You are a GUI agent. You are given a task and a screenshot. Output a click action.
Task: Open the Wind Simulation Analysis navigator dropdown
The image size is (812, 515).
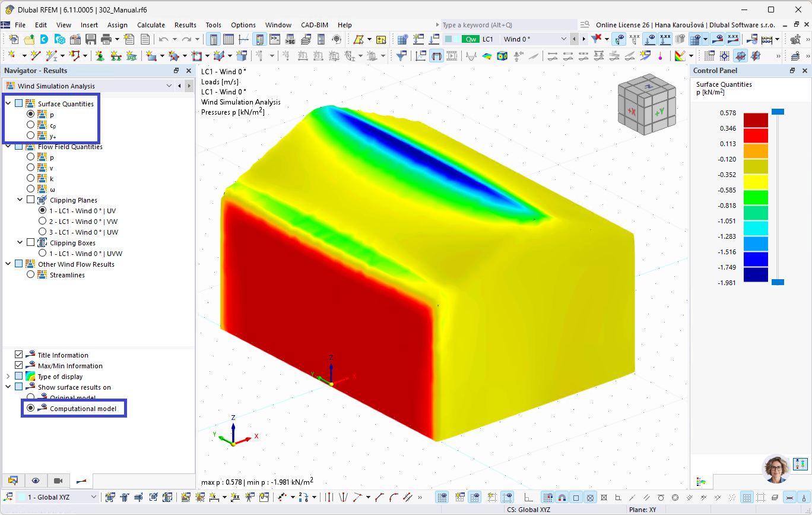170,86
